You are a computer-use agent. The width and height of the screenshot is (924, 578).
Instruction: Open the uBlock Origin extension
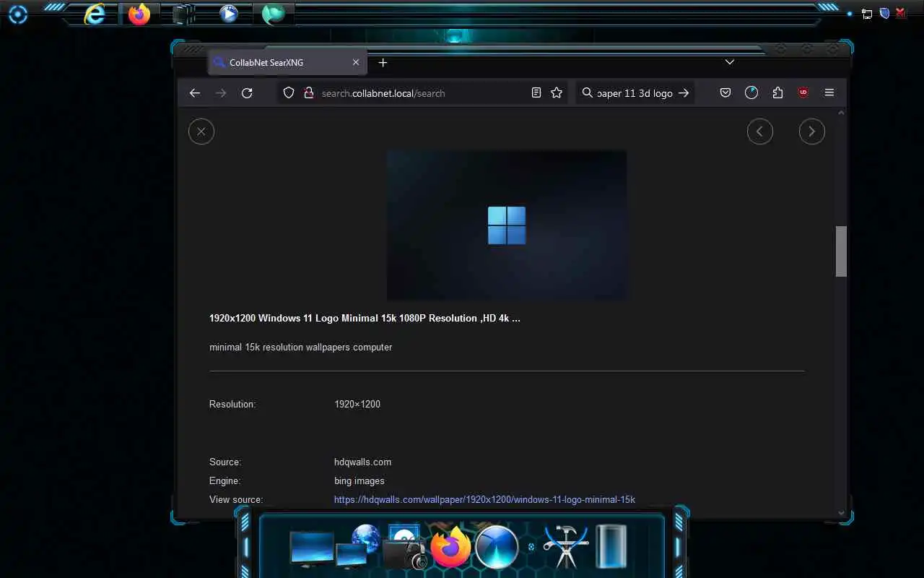click(x=803, y=93)
